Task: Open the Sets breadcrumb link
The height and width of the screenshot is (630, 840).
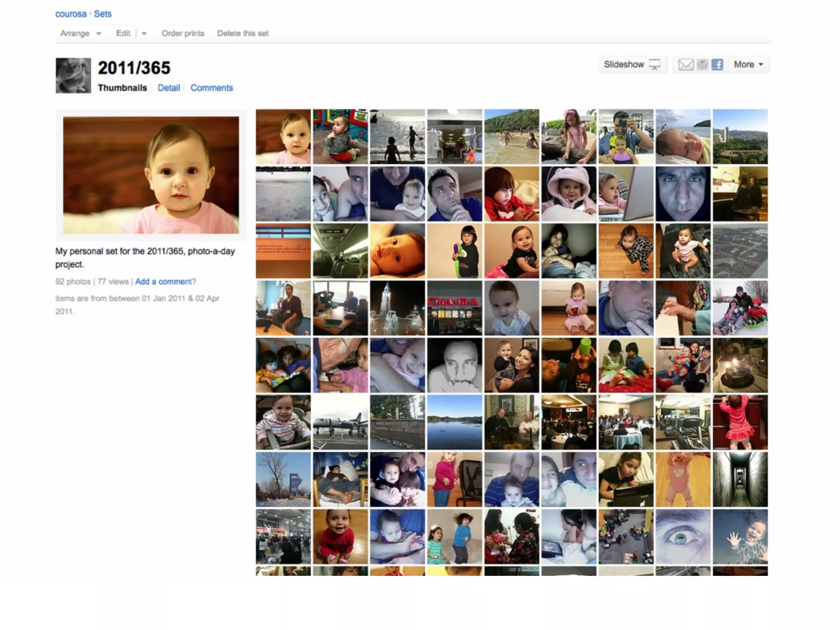Action: click(x=103, y=14)
